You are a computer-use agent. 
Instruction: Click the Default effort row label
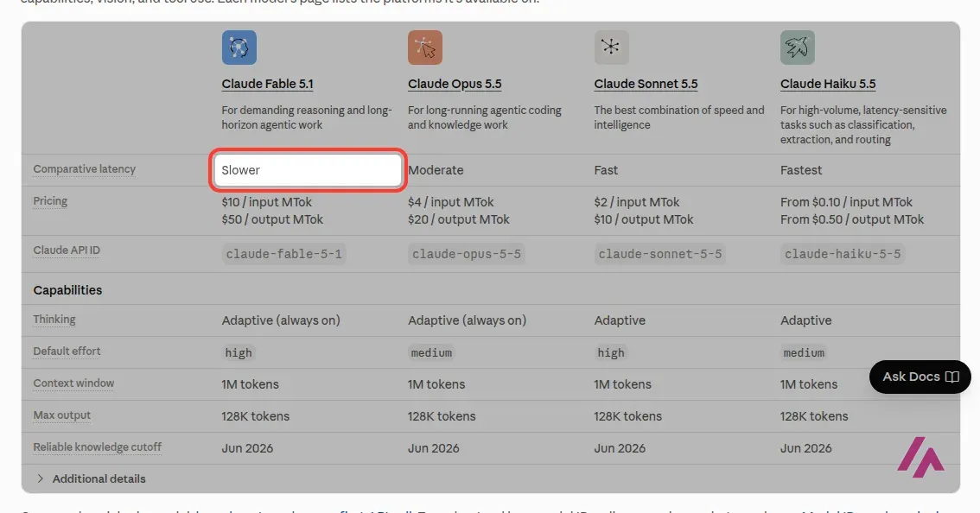67,351
